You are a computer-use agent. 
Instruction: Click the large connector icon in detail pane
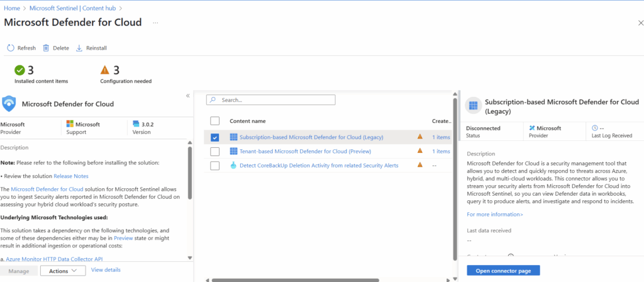click(473, 106)
